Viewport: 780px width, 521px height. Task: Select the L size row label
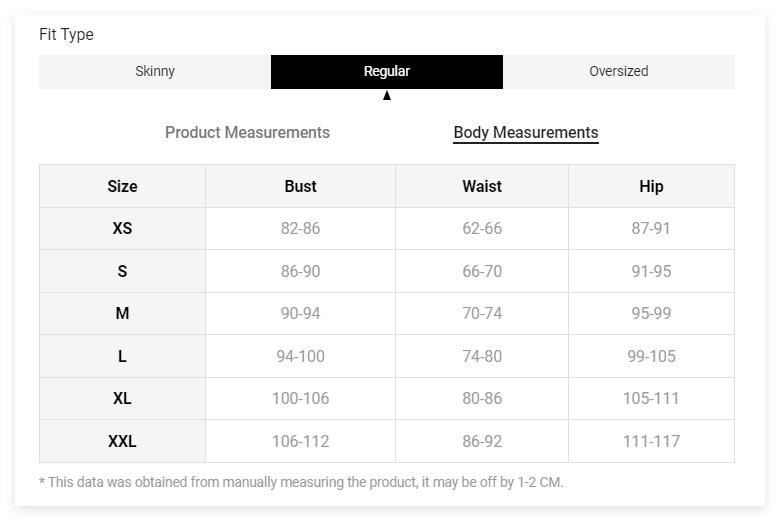[x=122, y=356]
